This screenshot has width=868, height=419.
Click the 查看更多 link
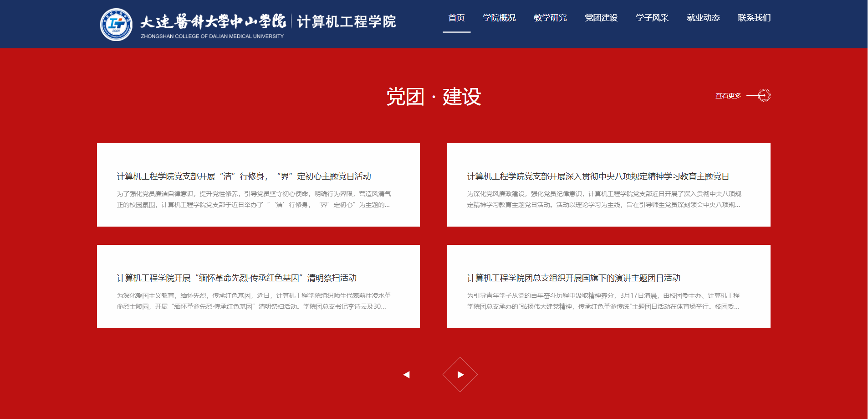(x=728, y=96)
